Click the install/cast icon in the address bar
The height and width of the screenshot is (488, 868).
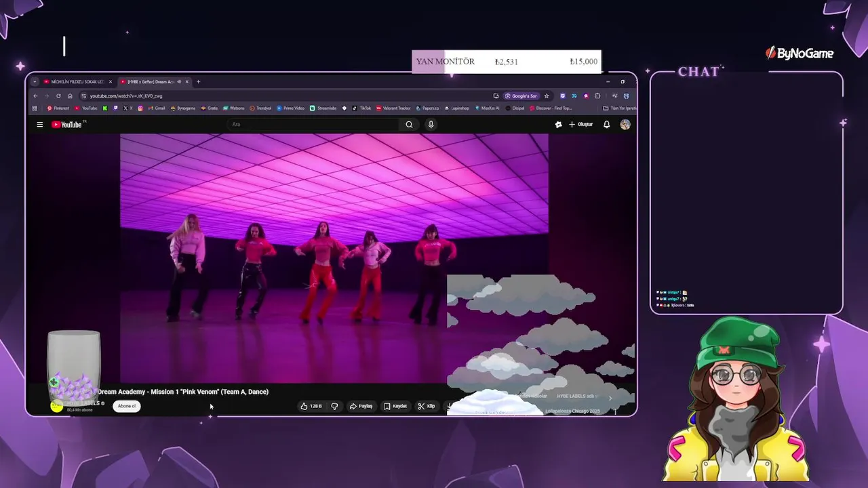click(496, 96)
